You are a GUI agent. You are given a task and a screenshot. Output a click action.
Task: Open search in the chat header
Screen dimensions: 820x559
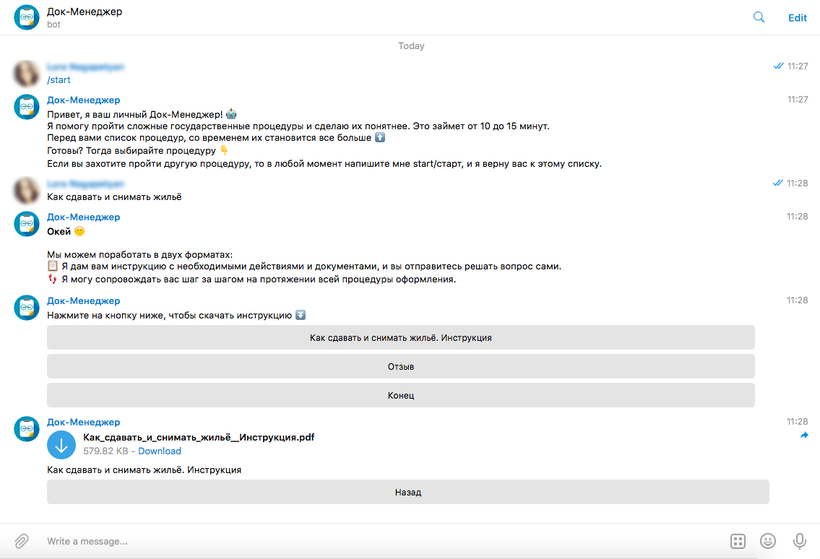pyautogui.click(x=758, y=17)
